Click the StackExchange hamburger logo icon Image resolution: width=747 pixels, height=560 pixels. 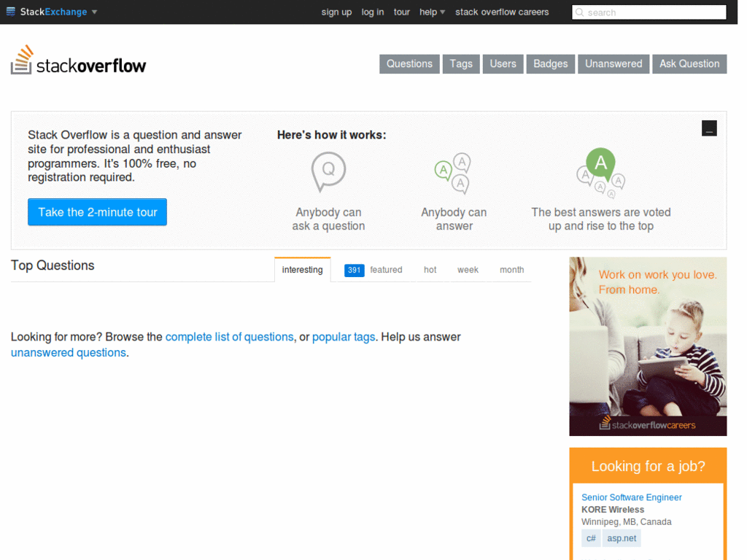pyautogui.click(x=10, y=12)
